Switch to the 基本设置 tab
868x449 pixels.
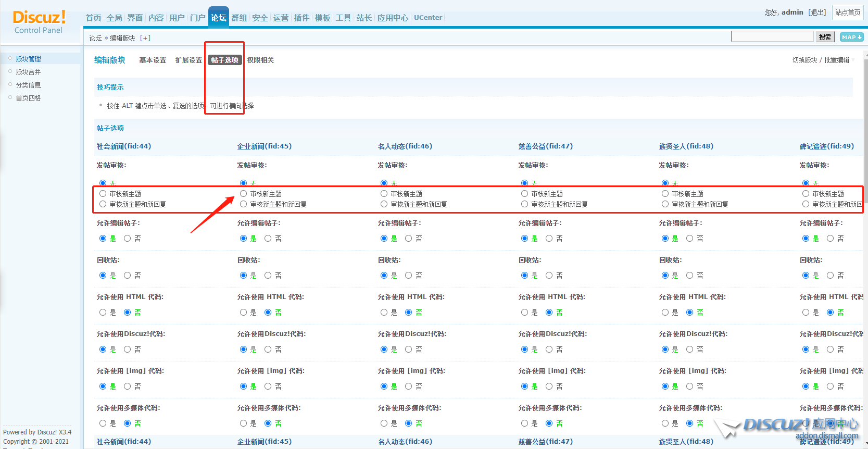(153, 60)
